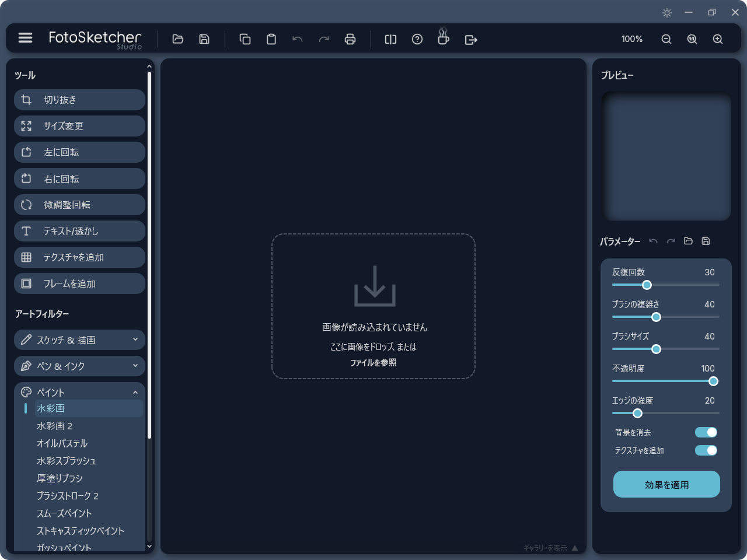Click the 反復回数 slider track
Screen dimensions: 747x560
tap(665, 285)
